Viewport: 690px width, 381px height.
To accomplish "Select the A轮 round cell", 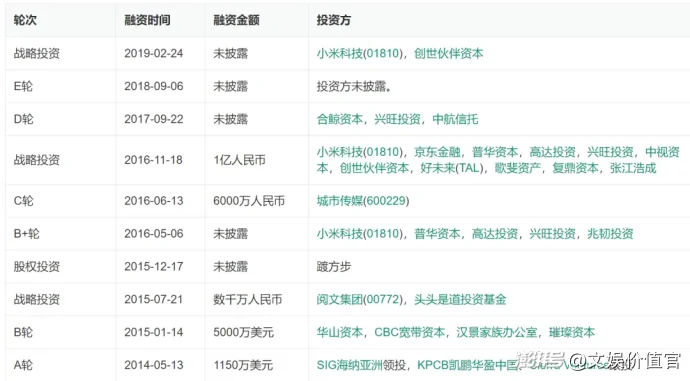I will coord(23,365).
